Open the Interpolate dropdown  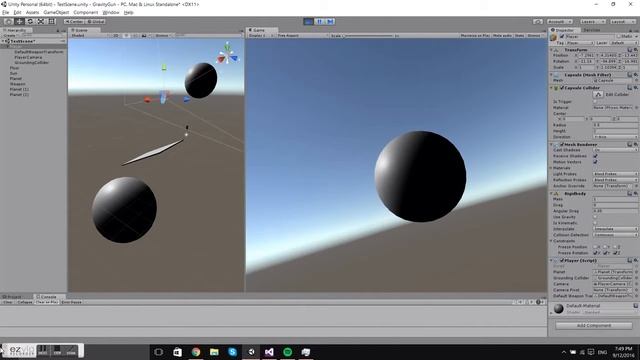click(x=615, y=229)
